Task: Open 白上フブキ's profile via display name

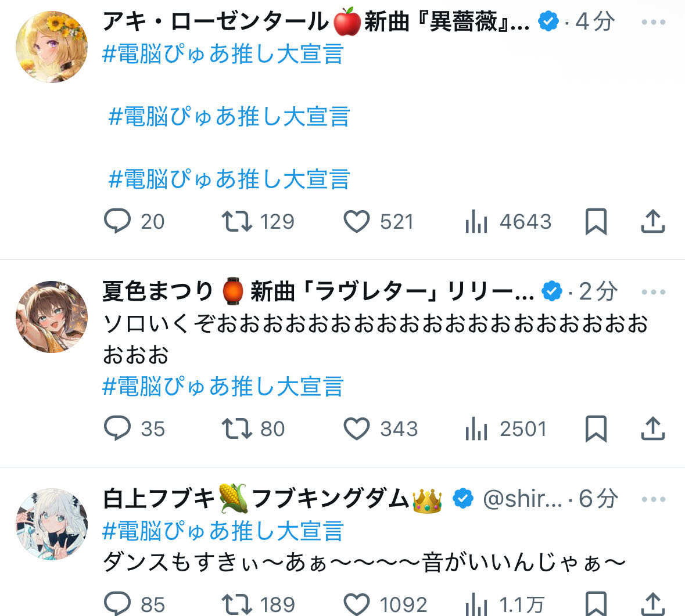Action: pyautogui.click(x=272, y=499)
